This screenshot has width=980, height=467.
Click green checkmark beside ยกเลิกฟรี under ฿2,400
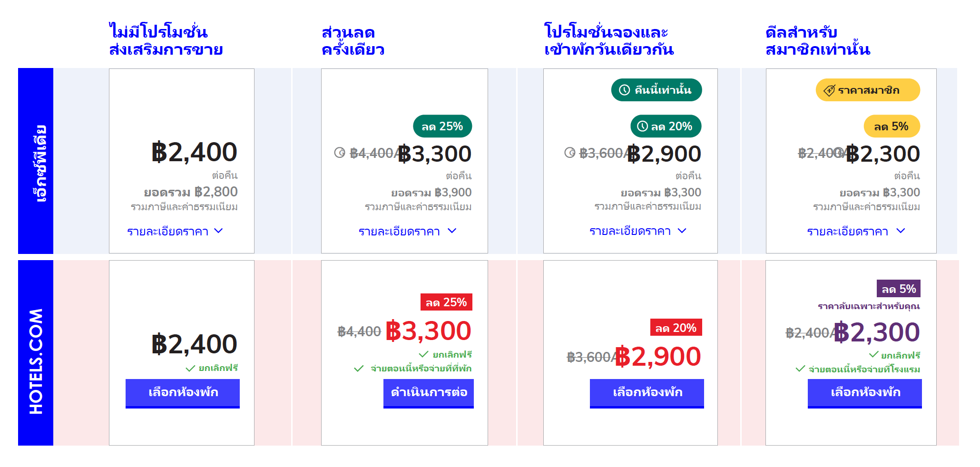[190, 368]
